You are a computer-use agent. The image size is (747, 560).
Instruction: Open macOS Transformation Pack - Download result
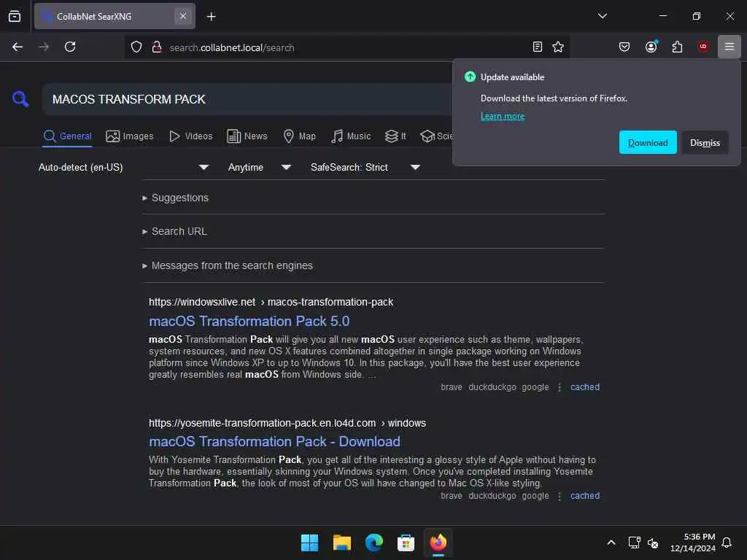coord(274,441)
